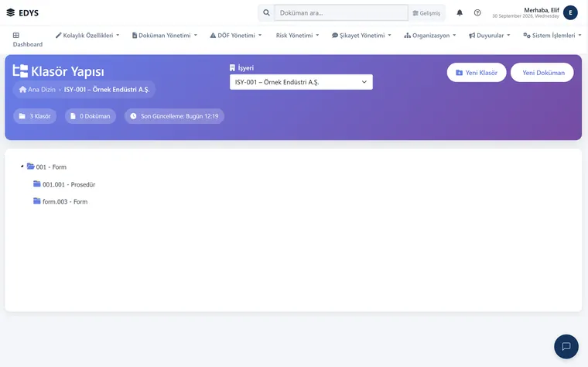Open the chat bubble widget
The image size is (588, 367).
[566, 346]
